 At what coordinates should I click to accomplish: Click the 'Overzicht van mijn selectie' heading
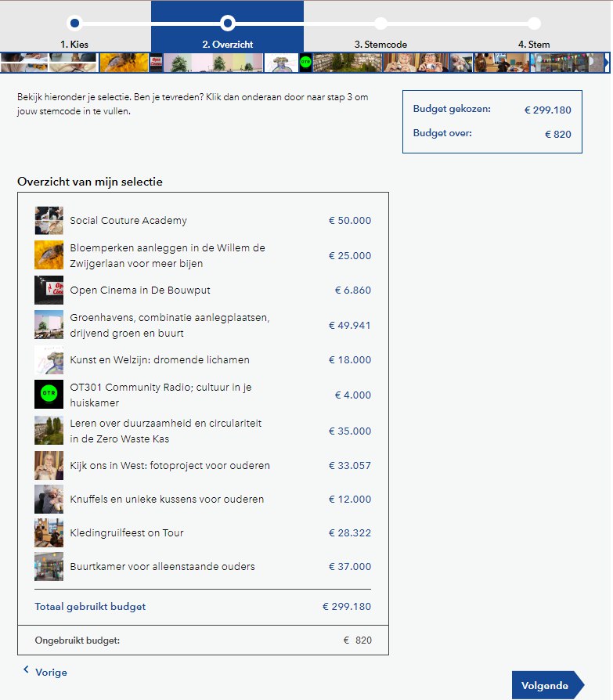click(x=90, y=182)
